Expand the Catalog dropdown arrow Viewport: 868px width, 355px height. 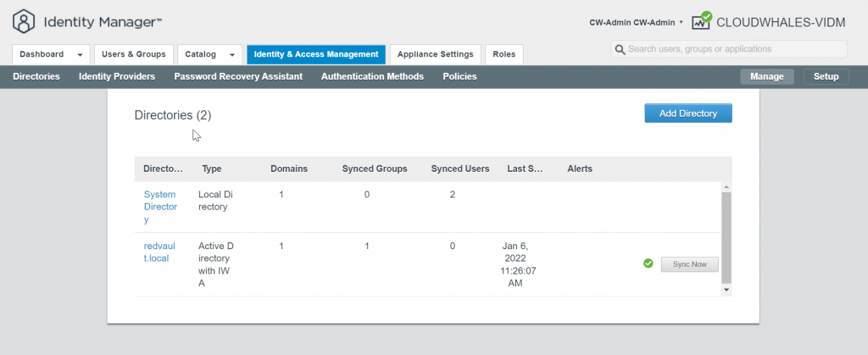(232, 55)
